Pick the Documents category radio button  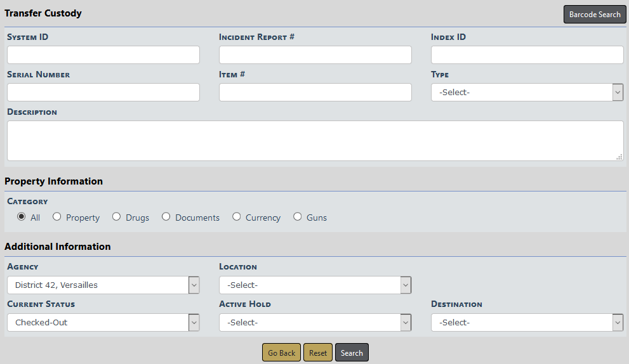pos(166,217)
